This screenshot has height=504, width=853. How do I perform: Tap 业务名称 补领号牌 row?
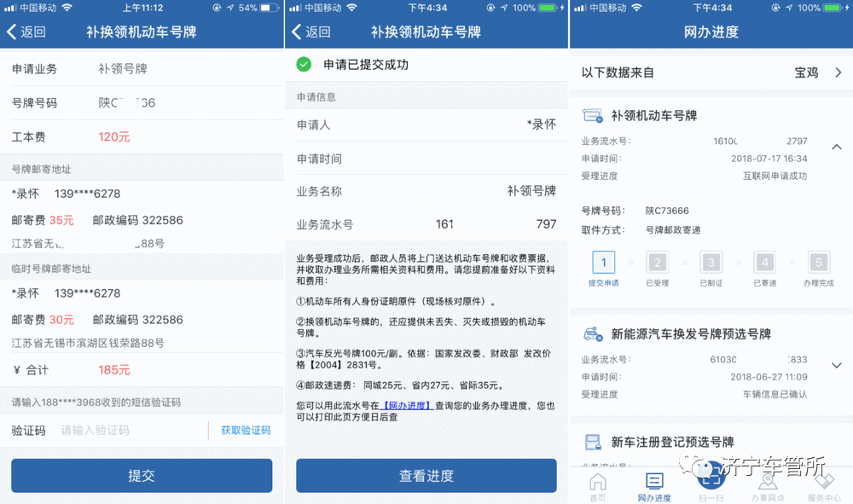[x=426, y=191]
